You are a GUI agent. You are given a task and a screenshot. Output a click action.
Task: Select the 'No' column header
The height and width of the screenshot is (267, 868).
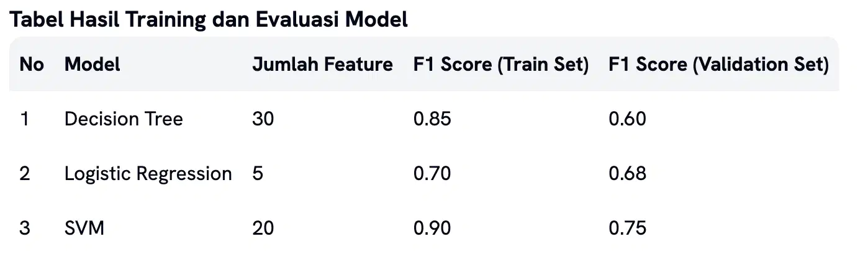tap(32, 64)
